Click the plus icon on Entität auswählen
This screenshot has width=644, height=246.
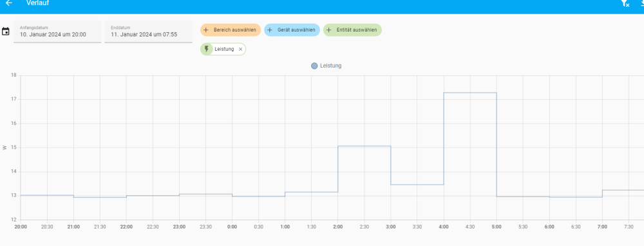pos(329,30)
